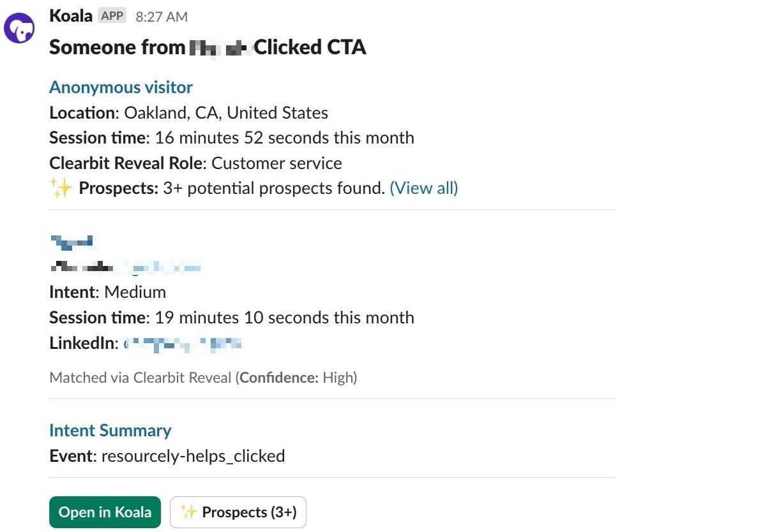Click the (View all) prospects link
The image size is (770, 532).
click(424, 188)
